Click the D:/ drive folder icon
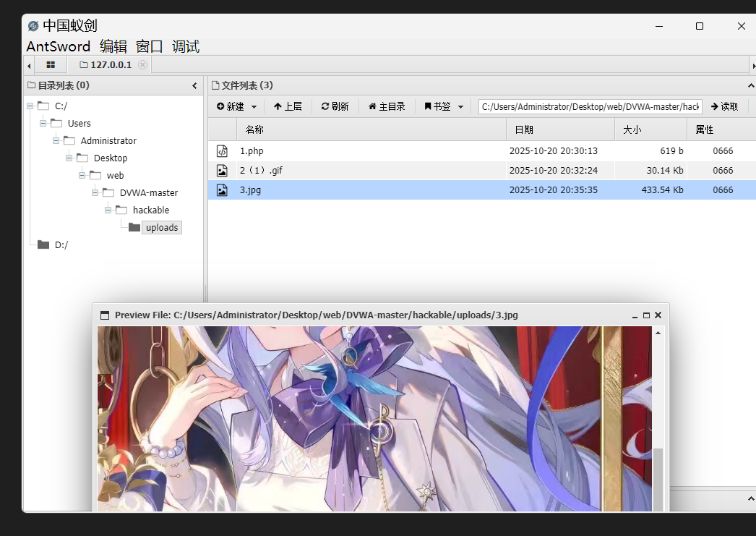Image resolution: width=756 pixels, height=536 pixels. (43, 244)
